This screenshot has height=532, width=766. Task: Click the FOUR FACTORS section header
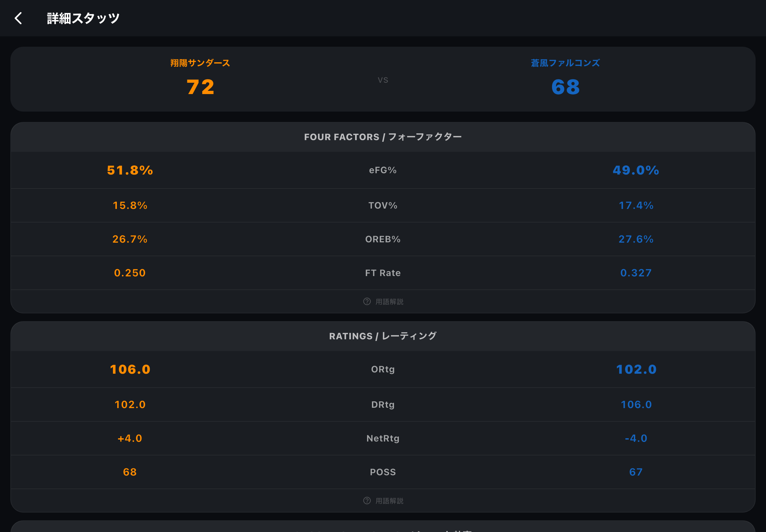pyautogui.click(x=383, y=137)
